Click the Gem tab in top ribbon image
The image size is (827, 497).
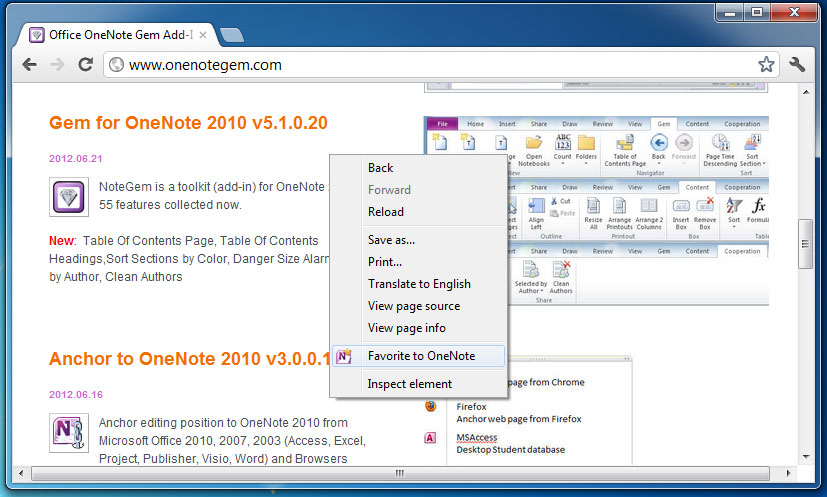663,124
